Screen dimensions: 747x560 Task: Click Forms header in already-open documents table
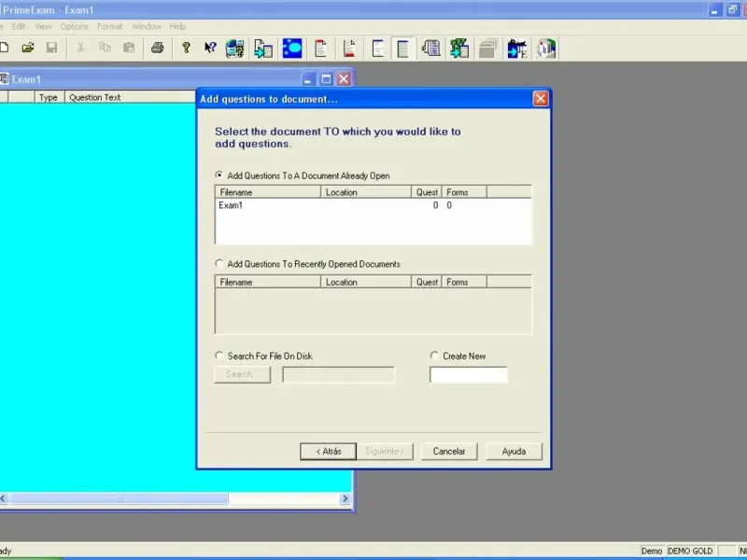point(464,192)
